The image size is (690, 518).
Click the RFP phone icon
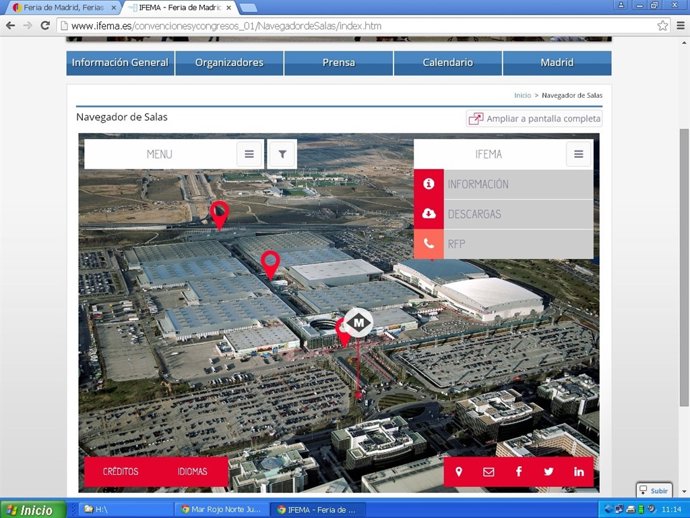tap(429, 244)
